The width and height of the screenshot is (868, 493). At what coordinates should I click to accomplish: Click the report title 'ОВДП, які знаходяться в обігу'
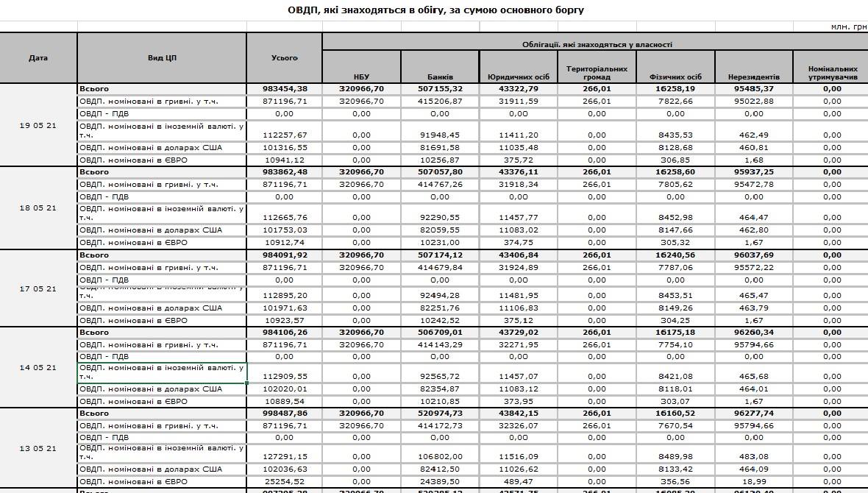[435, 10]
